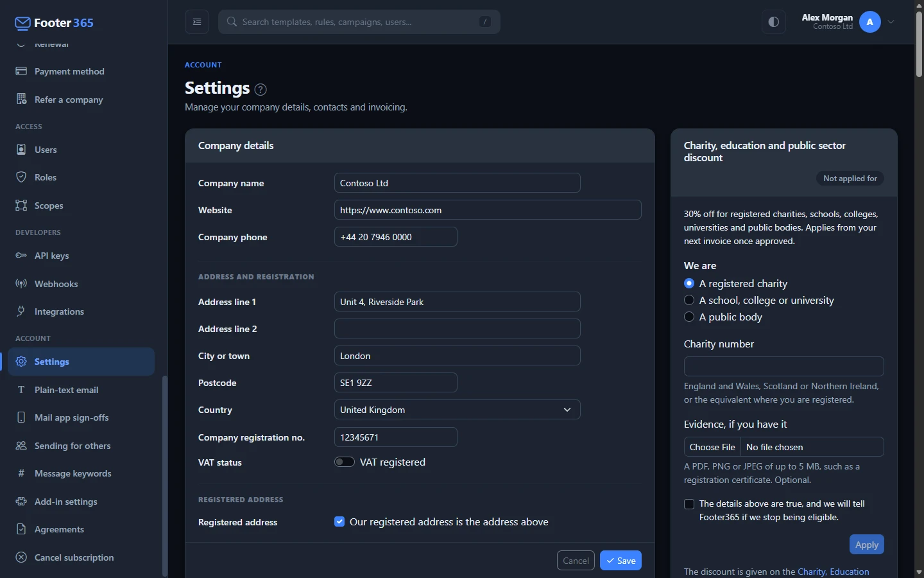Click the Cancel subscription circle-x icon
Screen dimensions: 924x578
click(x=21, y=557)
